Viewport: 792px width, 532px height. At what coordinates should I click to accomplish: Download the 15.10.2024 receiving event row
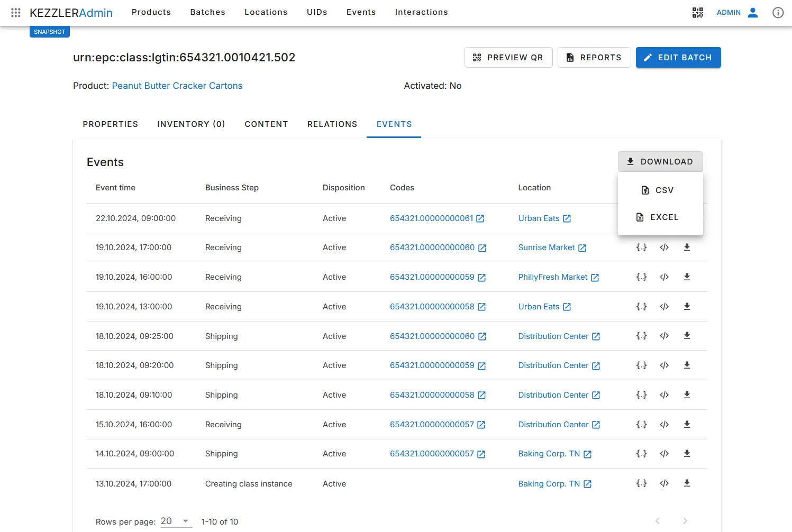(x=687, y=424)
